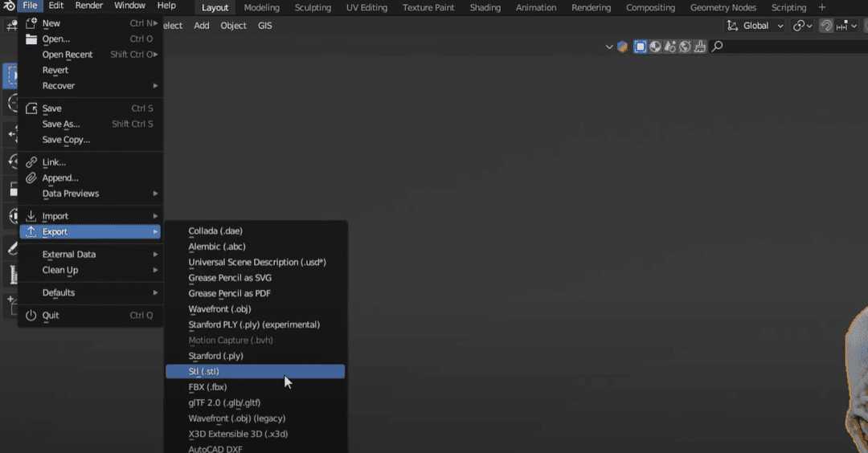This screenshot has width=868, height=453.
Task: Click the magnifier search icon
Action: click(x=718, y=47)
